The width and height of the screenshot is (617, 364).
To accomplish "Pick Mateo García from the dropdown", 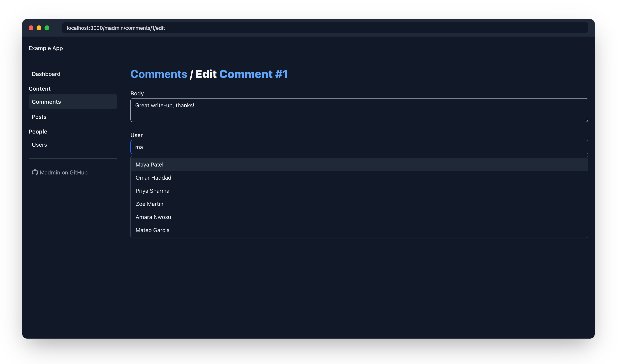I will 359,230.
